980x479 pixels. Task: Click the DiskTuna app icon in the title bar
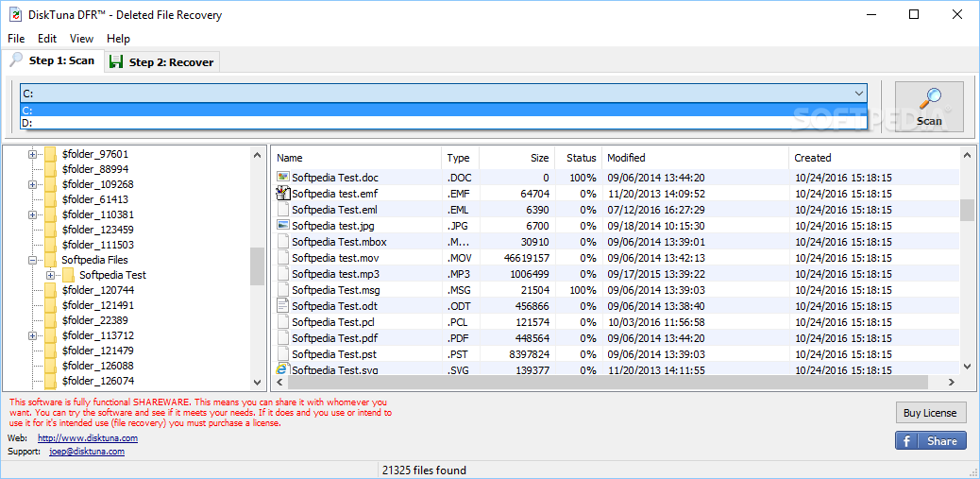14,14
